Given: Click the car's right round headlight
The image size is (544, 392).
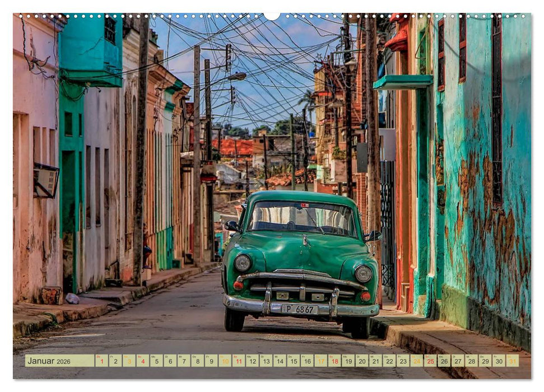Looking at the screenshot, I should [x=363, y=273].
